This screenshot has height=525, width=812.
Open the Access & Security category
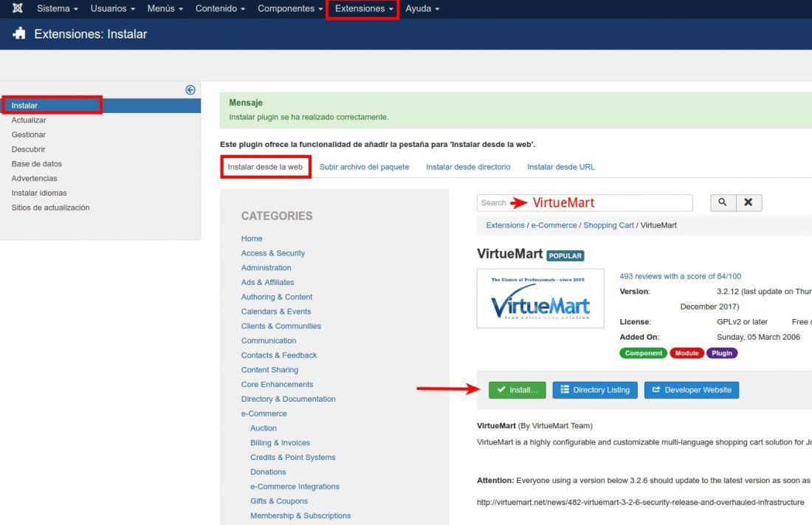point(273,253)
